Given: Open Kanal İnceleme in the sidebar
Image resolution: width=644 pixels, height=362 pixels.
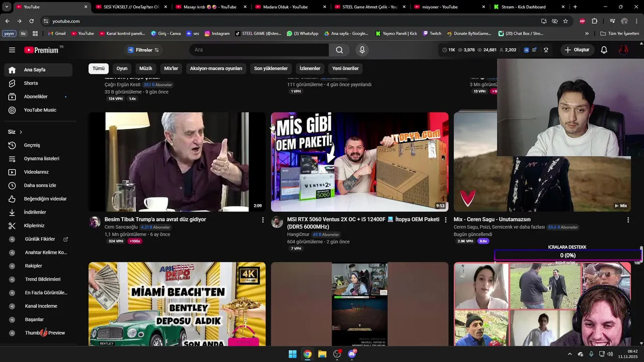Looking at the screenshot, I should [x=38, y=306].
